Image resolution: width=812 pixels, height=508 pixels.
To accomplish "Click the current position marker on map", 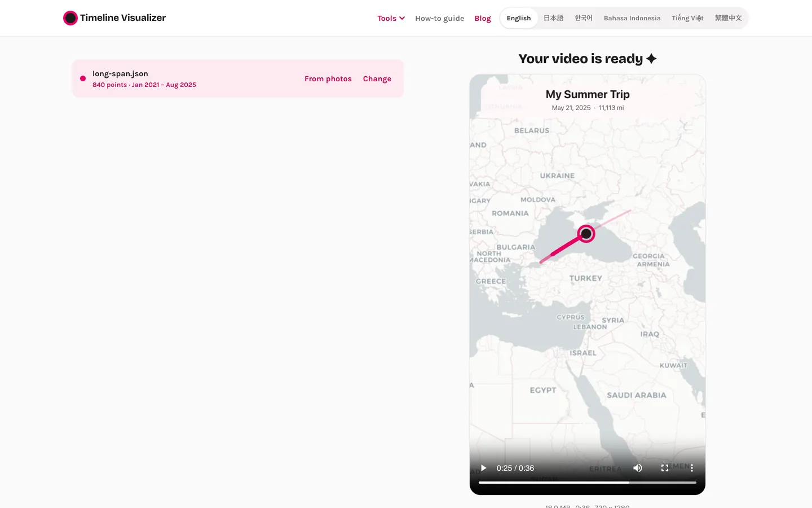I will tap(586, 233).
